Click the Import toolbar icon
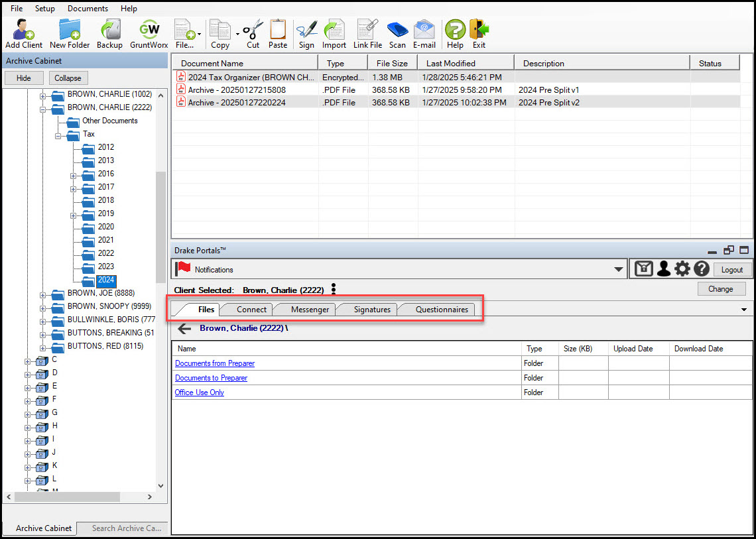 334,34
